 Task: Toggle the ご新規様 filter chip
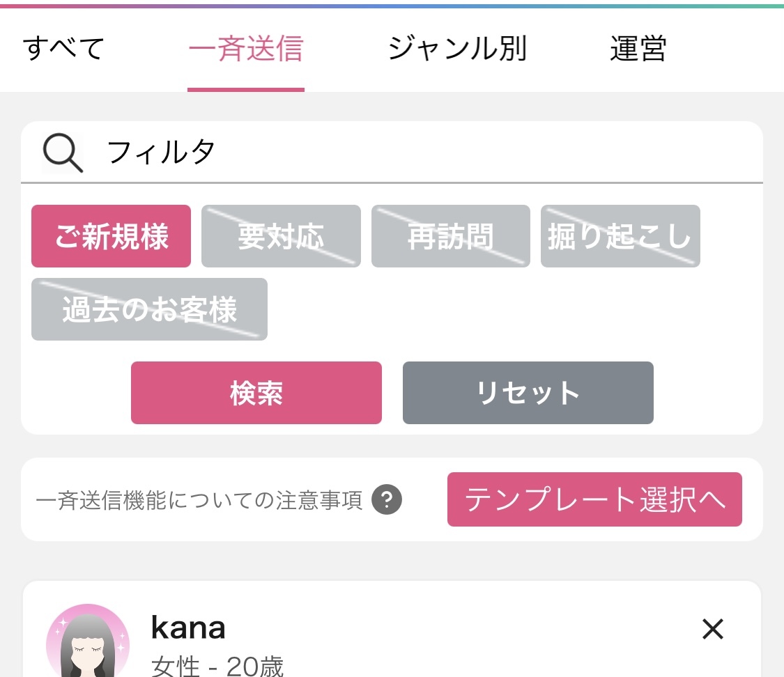coord(111,236)
